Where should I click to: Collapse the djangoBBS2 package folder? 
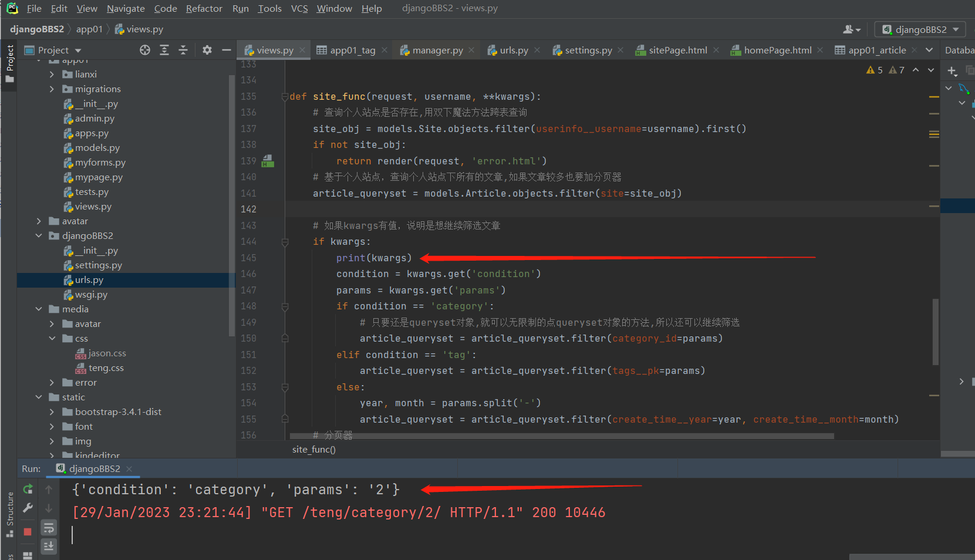click(x=39, y=236)
